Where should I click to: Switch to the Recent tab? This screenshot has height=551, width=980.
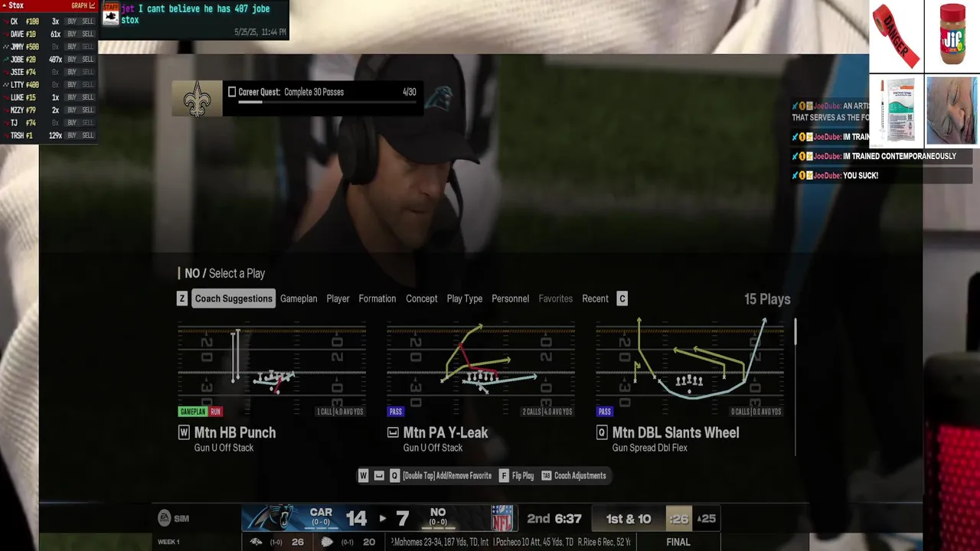(x=595, y=298)
